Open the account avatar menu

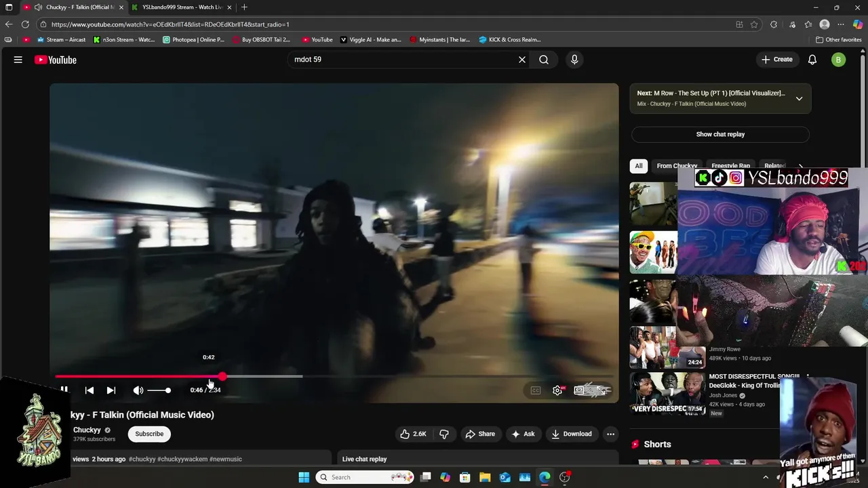(x=838, y=60)
